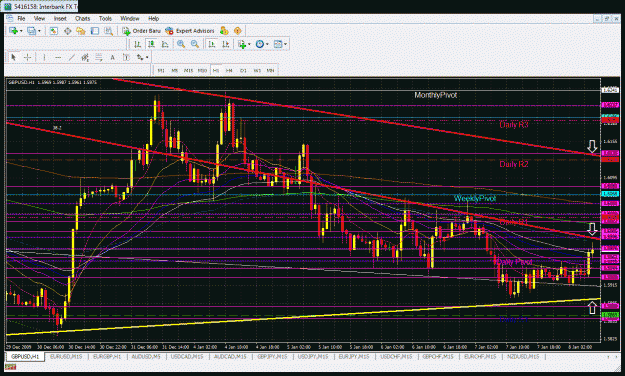Image resolution: width=625 pixels, height=376 pixels.
Task: Zoom in on the chart
Action: [x=181, y=44]
